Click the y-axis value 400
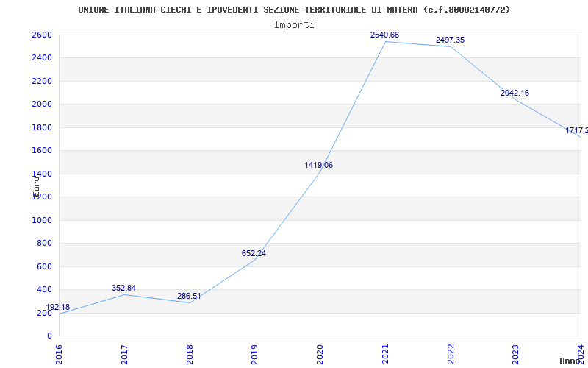The width and height of the screenshot is (588, 368). pos(44,290)
